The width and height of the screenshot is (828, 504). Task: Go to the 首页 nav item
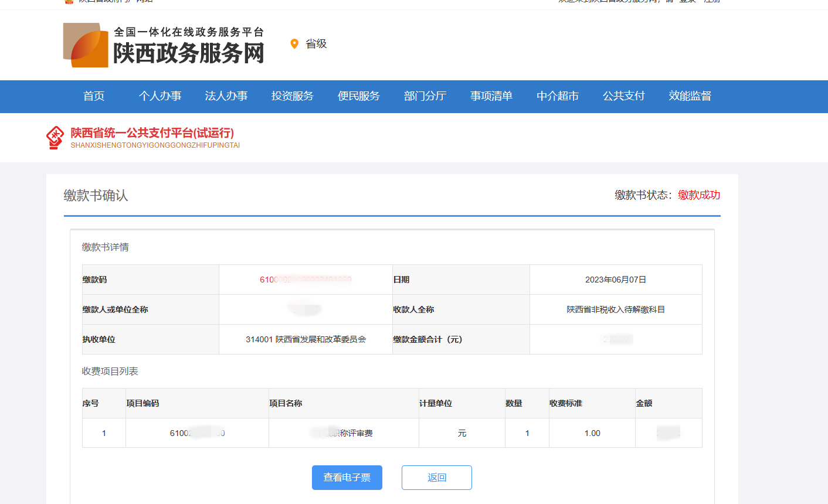click(x=94, y=96)
